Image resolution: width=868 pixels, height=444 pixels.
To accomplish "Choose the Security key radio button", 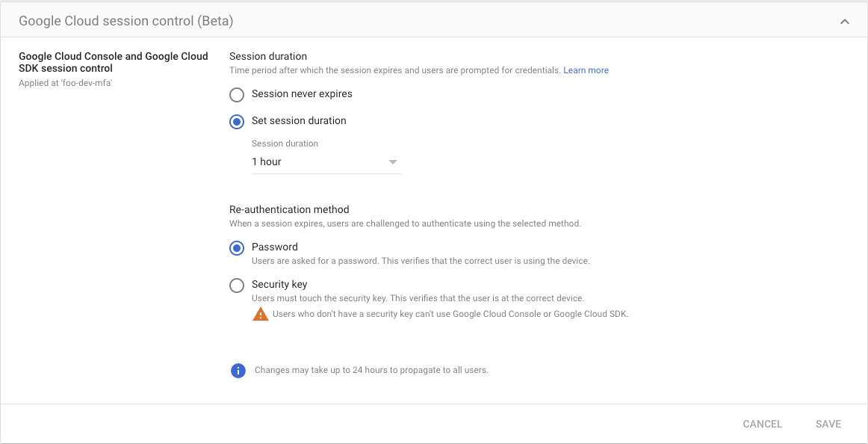I will pos(236,286).
